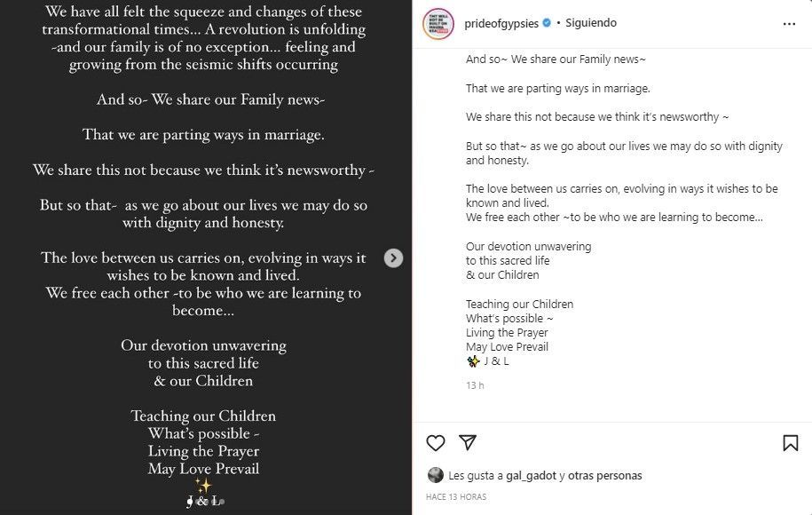Click "May Love Prevail" in the caption panel
The height and width of the screenshot is (515, 812).
coord(507,346)
